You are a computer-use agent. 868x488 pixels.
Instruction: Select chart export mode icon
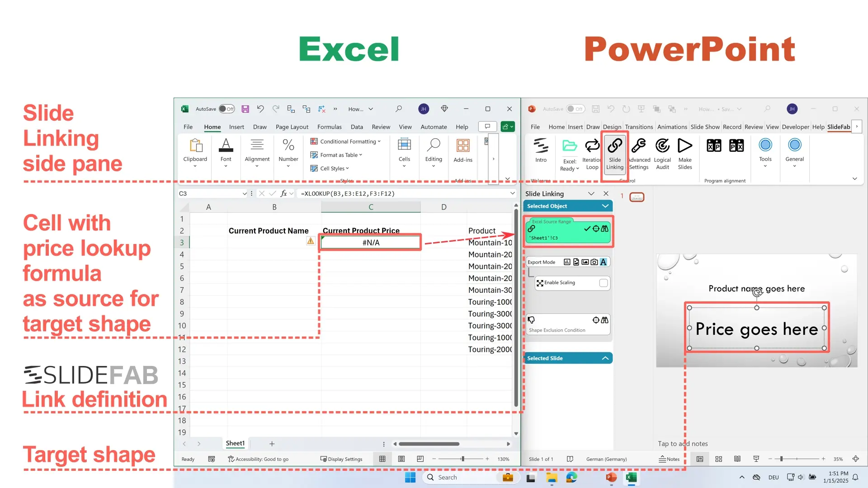(567, 262)
